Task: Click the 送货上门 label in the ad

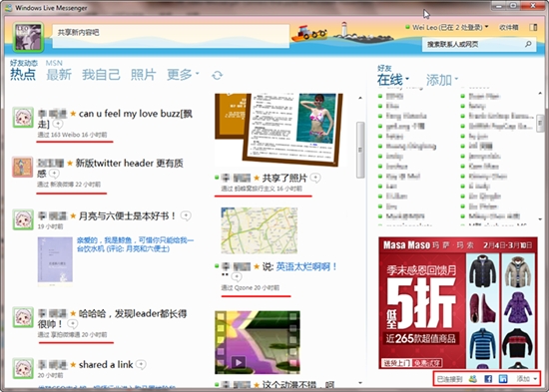Action: point(396,363)
